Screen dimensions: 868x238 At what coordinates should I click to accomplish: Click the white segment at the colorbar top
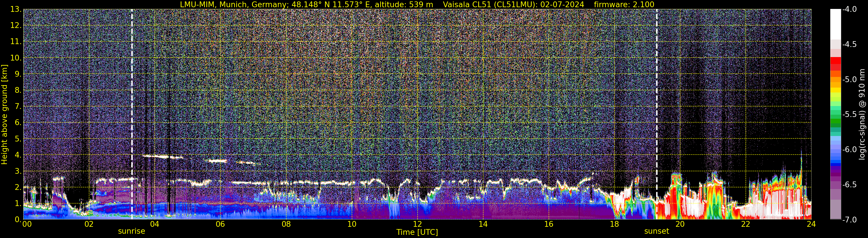click(835, 24)
